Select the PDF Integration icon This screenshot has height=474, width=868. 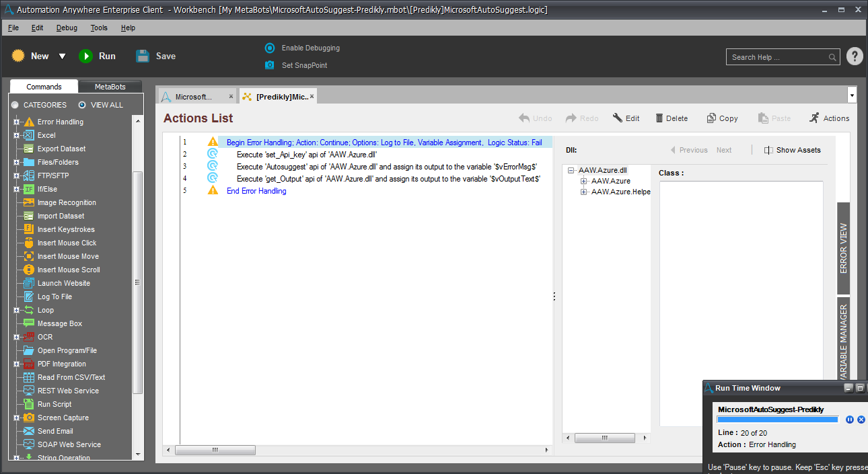(29, 364)
